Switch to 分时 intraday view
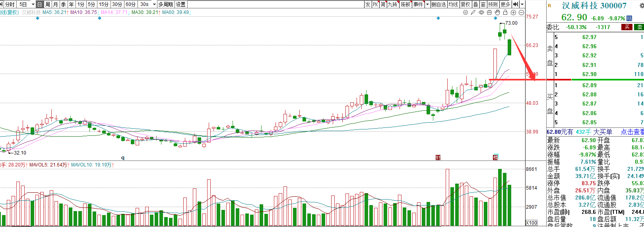 tap(10, 4)
